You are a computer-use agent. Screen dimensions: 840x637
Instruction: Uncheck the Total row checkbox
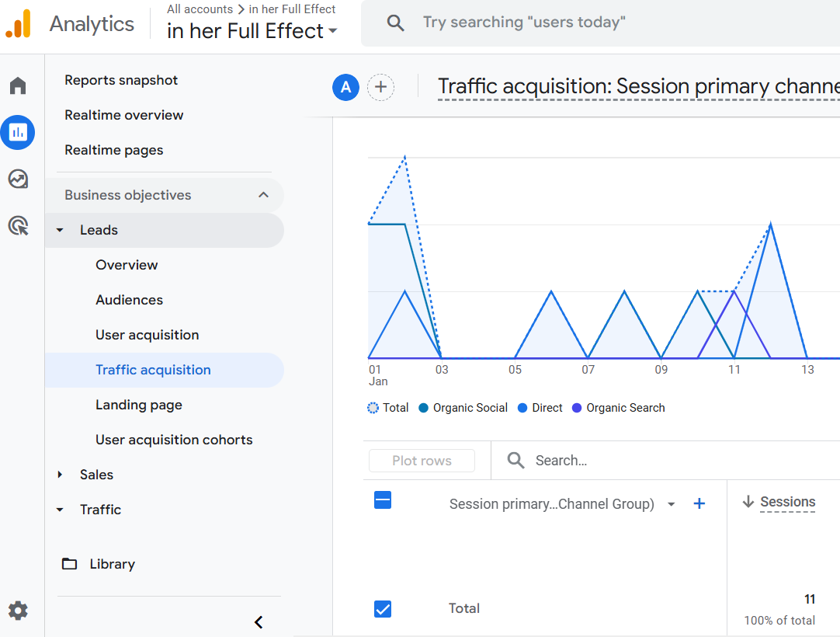coord(383,608)
